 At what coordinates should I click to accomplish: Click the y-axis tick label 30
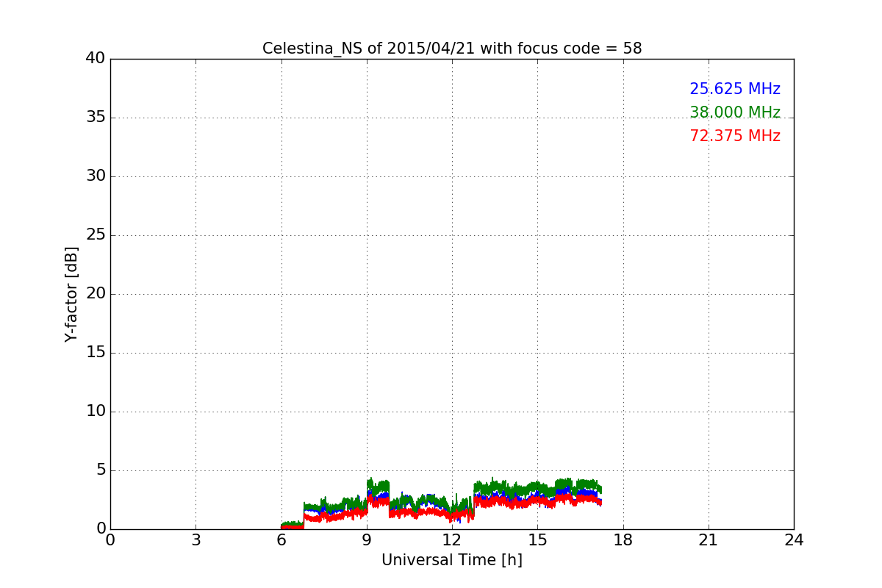[96, 176]
